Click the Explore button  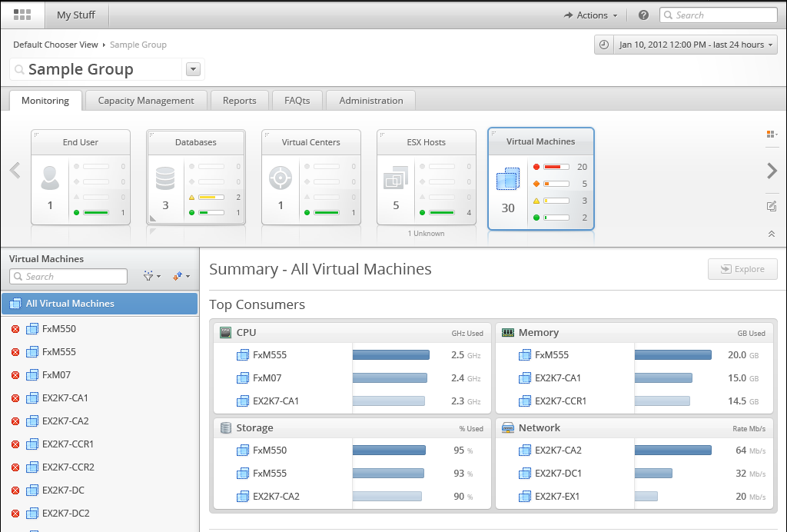tap(742, 269)
